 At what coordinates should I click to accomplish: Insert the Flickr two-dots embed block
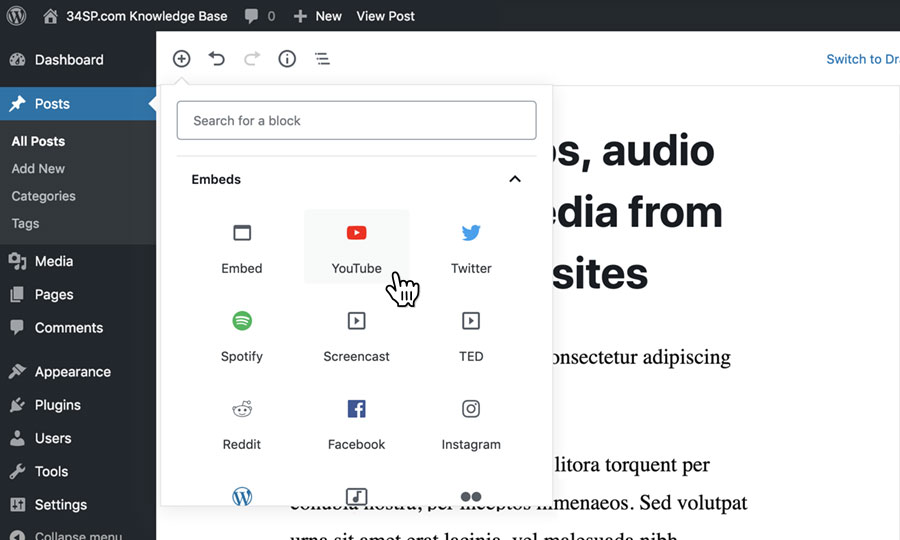471,496
